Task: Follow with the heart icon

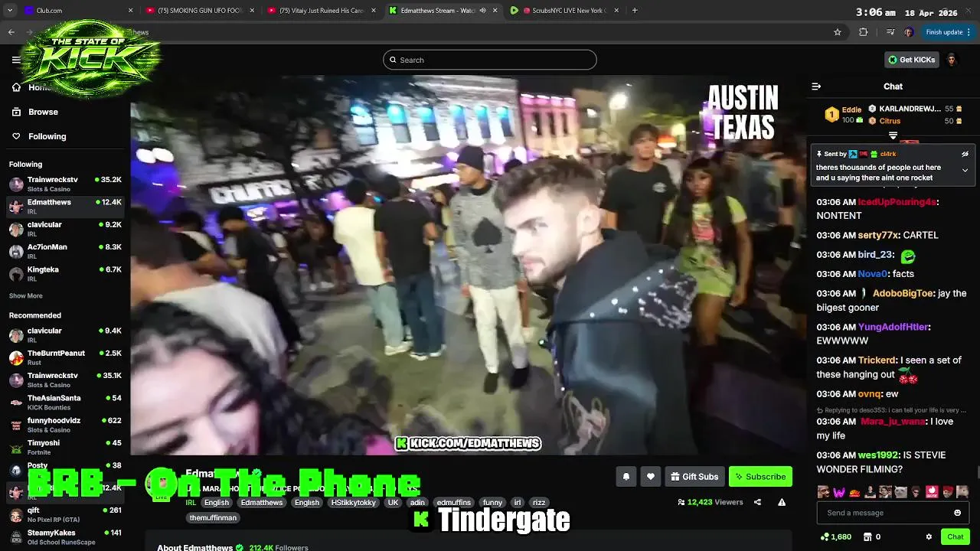Action: [x=650, y=476]
